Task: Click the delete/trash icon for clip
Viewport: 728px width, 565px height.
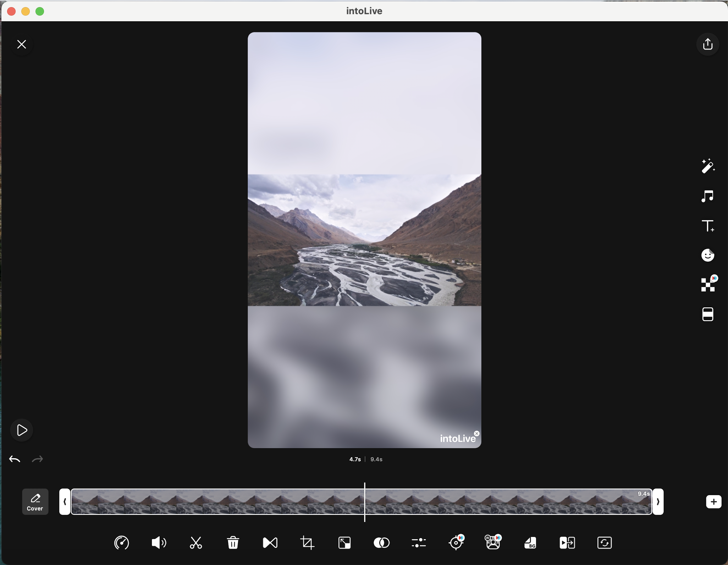Action: (232, 542)
